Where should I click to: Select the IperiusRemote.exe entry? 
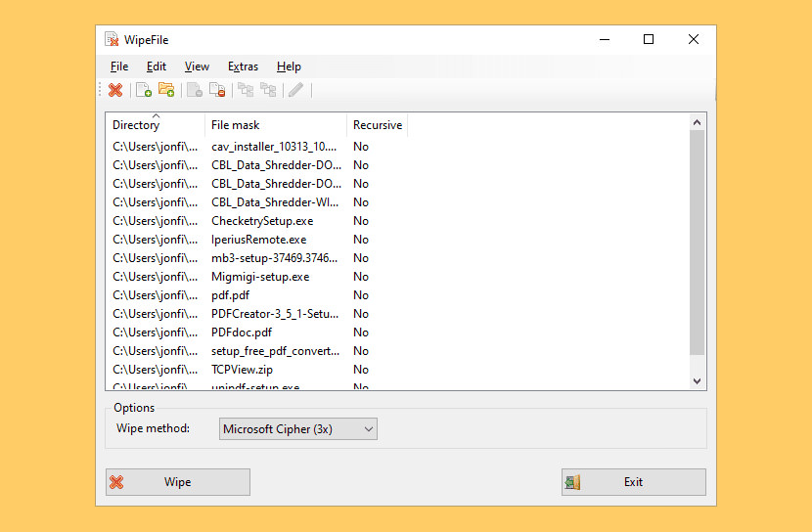[259, 240]
